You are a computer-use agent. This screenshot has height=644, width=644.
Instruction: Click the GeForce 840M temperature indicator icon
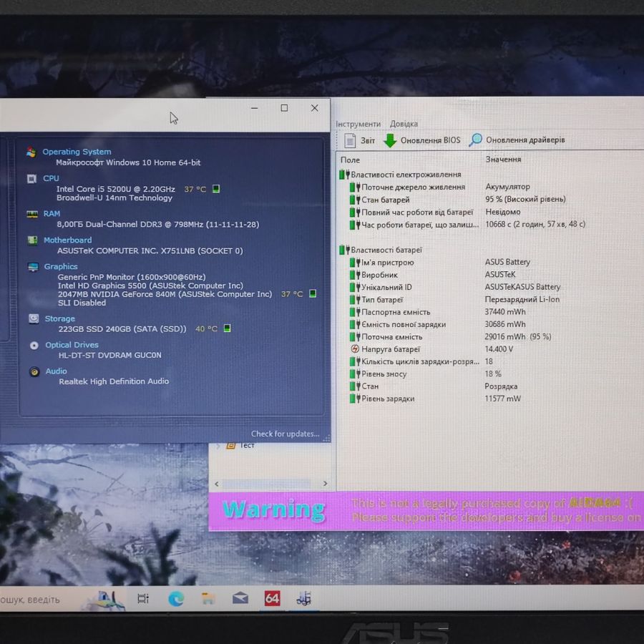pyautogui.click(x=313, y=293)
